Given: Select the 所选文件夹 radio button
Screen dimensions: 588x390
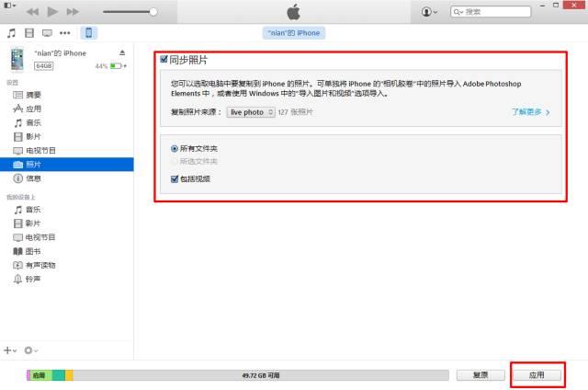Looking at the screenshot, I should (x=174, y=161).
